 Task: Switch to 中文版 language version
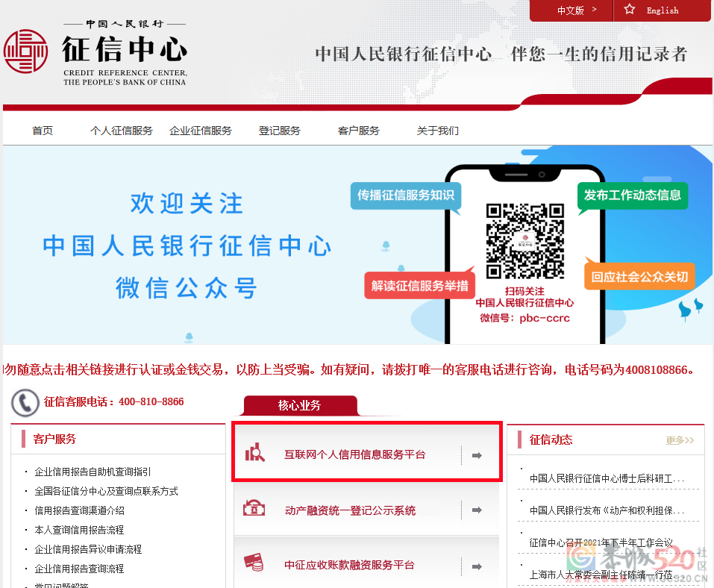click(x=571, y=10)
